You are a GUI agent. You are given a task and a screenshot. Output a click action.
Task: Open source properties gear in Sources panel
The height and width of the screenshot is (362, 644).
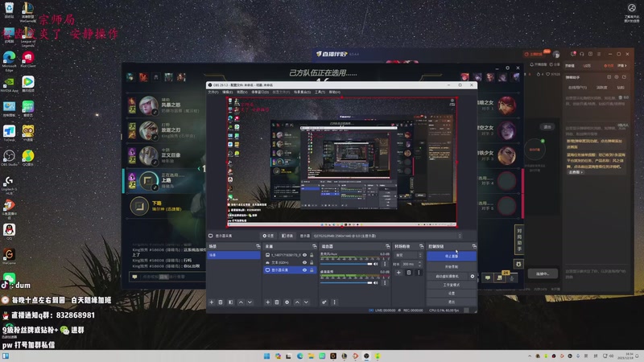point(287,302)
